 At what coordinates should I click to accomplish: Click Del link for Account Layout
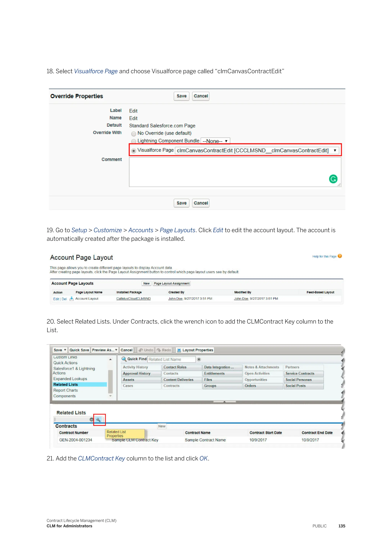[64, 299]
